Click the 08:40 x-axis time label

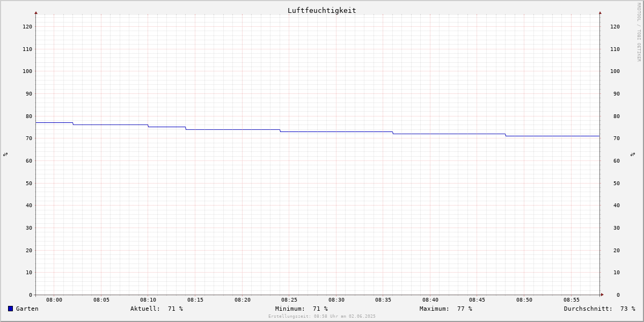click(430, 300)
